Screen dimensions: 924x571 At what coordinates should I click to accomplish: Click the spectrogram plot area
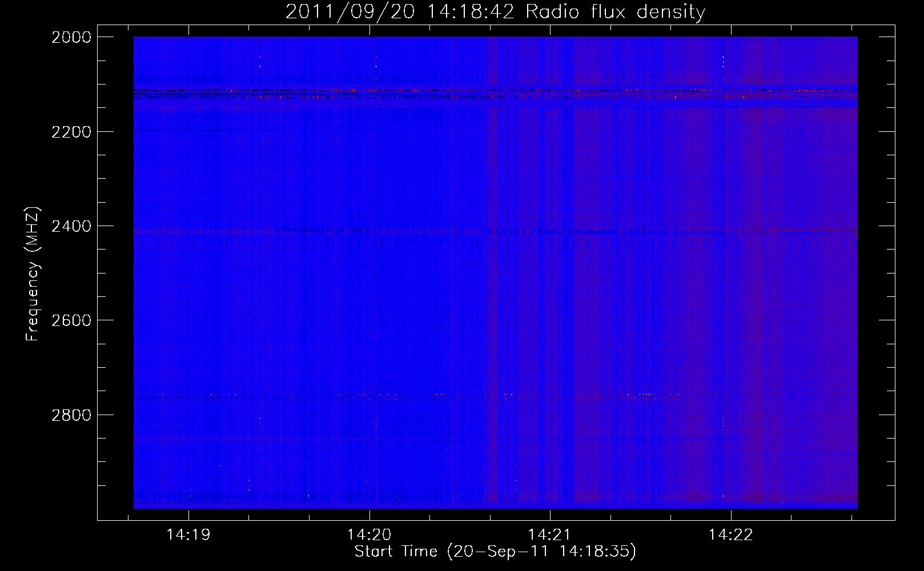[x=496, y=272]
